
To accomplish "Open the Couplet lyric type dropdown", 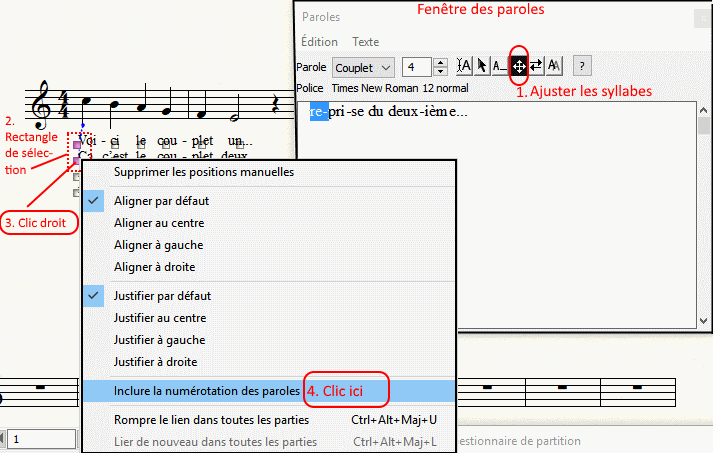I will pyautogui.click(x=364, y=67).
